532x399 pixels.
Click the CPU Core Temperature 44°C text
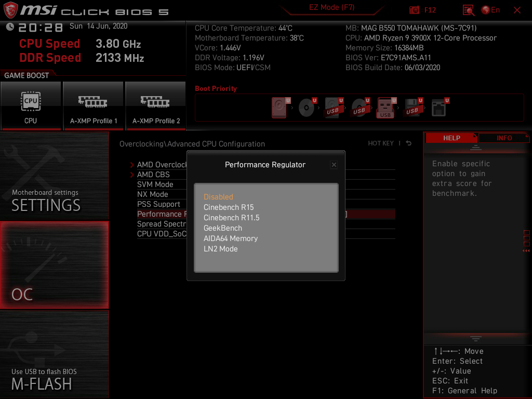click(x=243, y=28)
